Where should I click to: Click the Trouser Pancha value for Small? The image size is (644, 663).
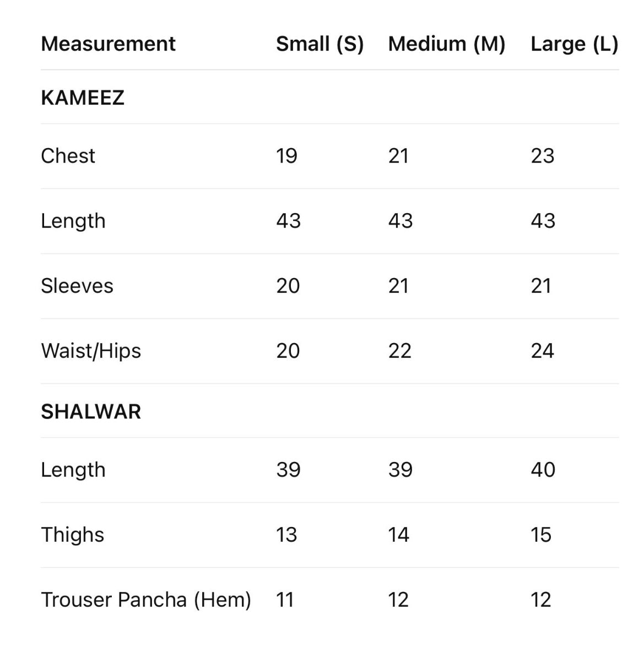pos(285,600)
